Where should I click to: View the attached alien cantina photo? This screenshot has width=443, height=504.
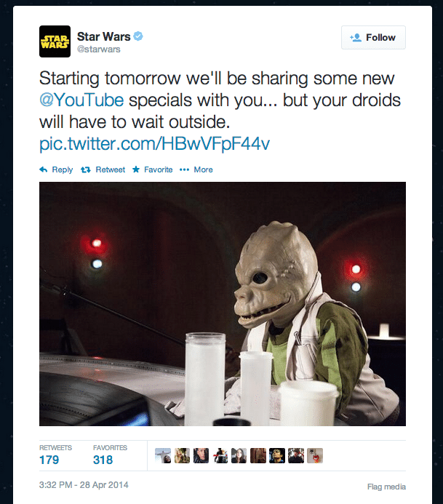tap(223, 304)
